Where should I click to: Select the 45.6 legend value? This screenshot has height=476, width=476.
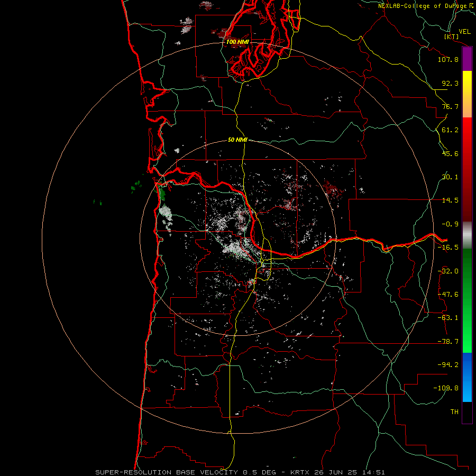point(450,153)
